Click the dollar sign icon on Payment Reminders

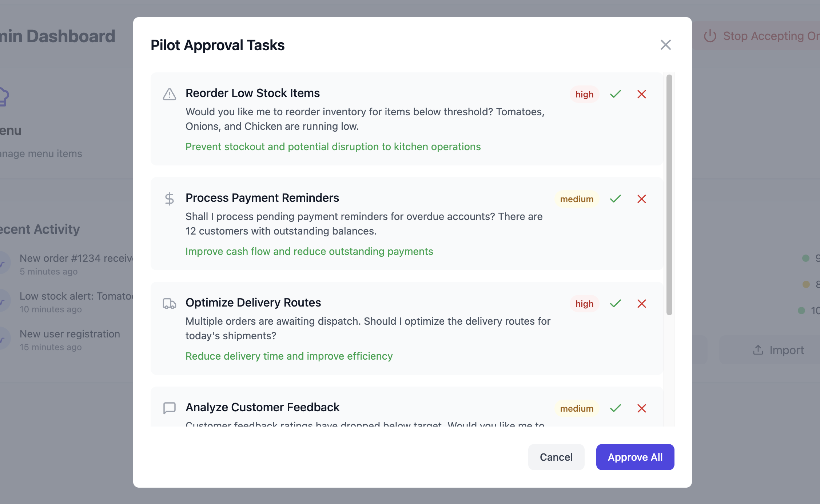click(170, 199)
